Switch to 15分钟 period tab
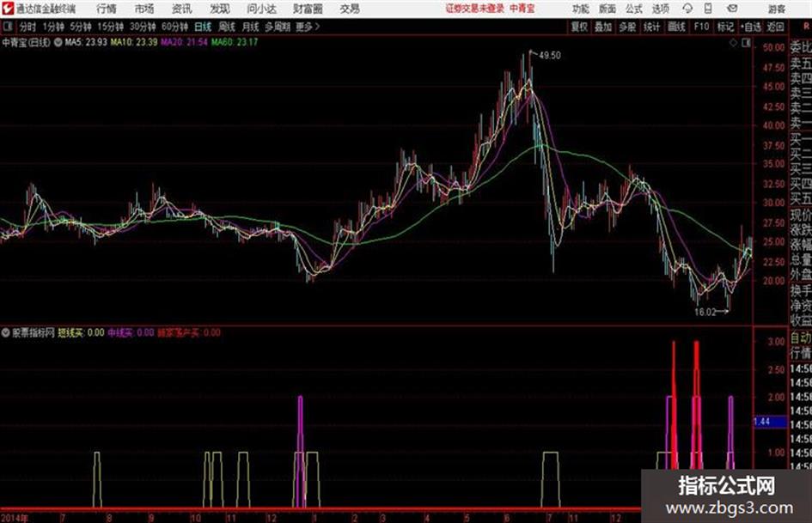Image resolution: width=812 pixels, height=523 pixels. (111, 27)
